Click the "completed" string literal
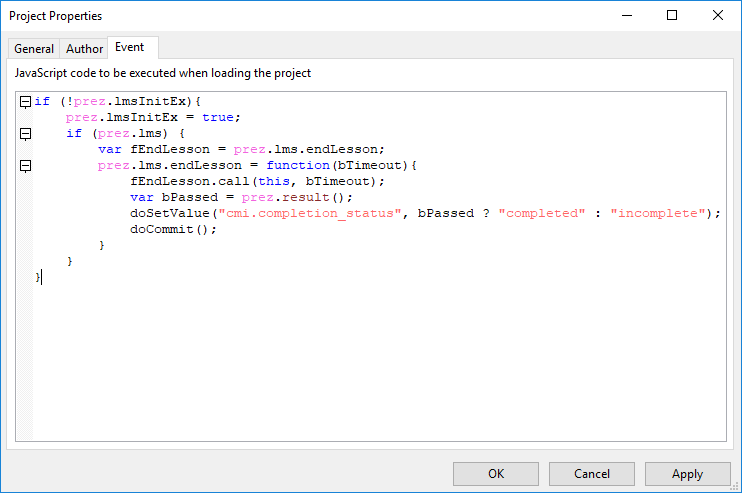The width and height of the screenshot is (742, 493). (x=542, y=213)
